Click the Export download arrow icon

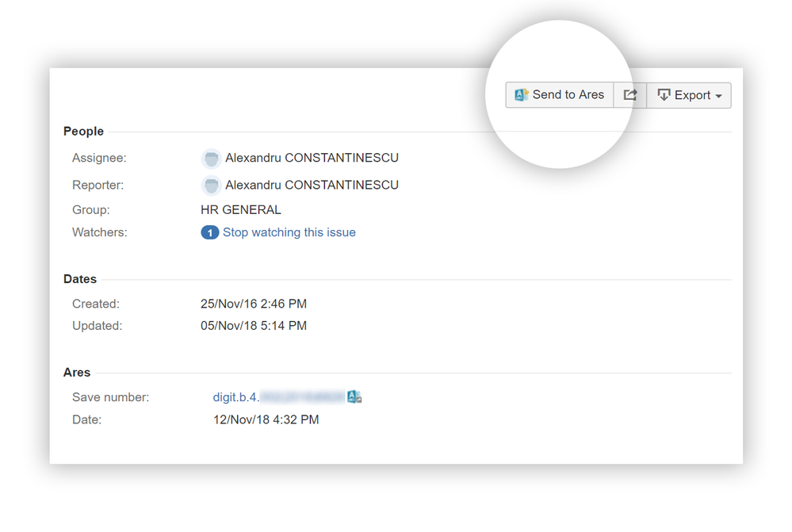(664, 95)
